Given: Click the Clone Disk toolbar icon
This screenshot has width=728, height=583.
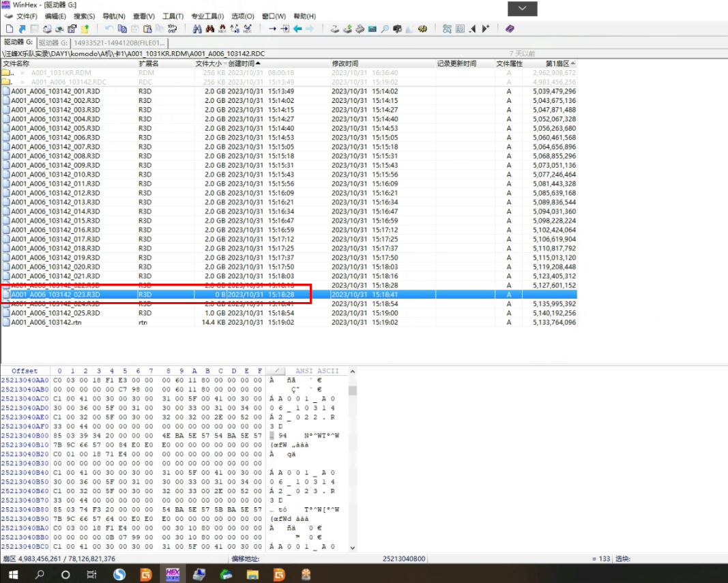Looking at the screenshot, I should pos(347,29).
